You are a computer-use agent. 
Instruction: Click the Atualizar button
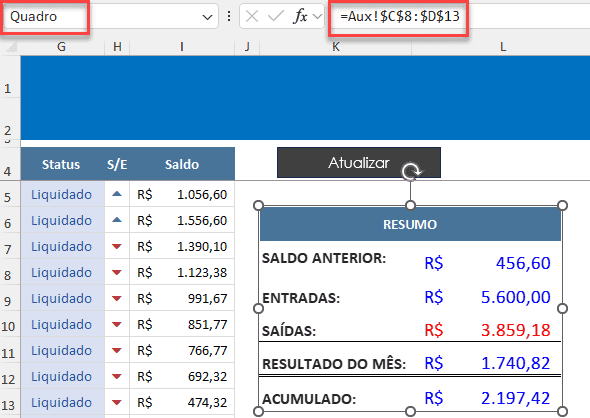[x=359, y=163]
